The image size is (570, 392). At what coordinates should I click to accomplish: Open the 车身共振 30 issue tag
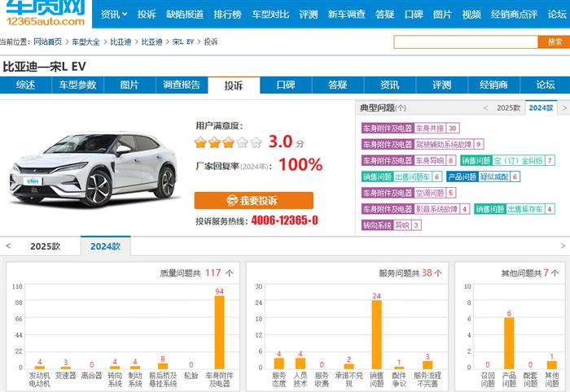tap(410, 128)
